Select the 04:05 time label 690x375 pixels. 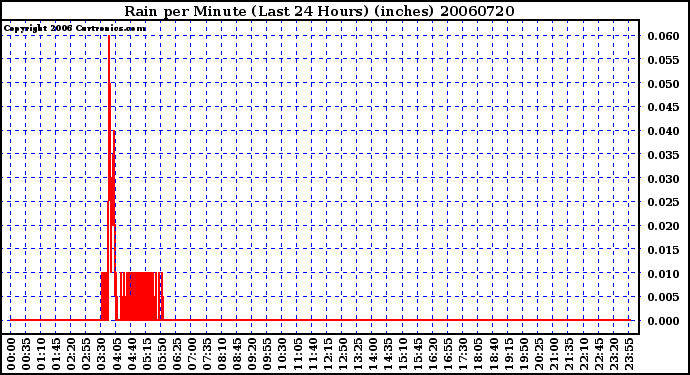[x=116, y=354]
